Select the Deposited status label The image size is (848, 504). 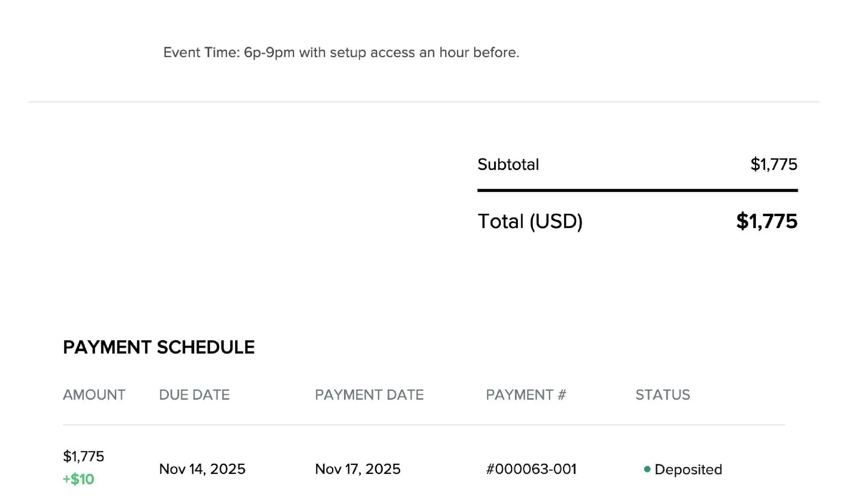(x=688, y=469)
